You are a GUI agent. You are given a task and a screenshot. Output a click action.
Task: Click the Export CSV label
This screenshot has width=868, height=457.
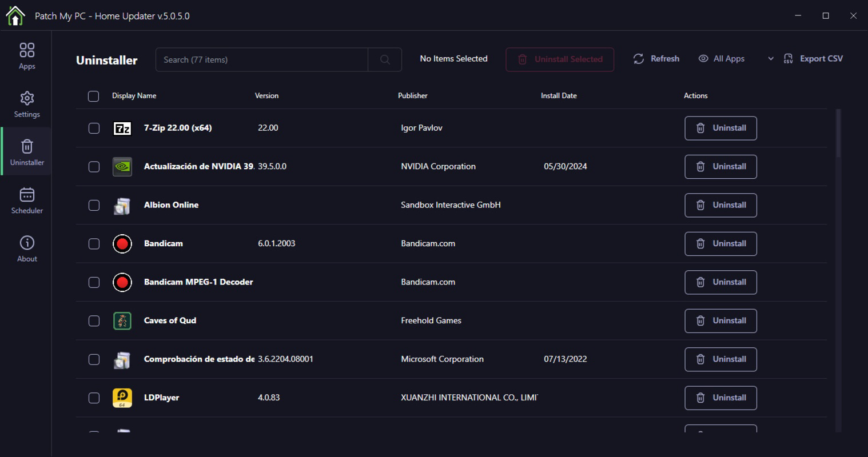click(x=821, y=59)
